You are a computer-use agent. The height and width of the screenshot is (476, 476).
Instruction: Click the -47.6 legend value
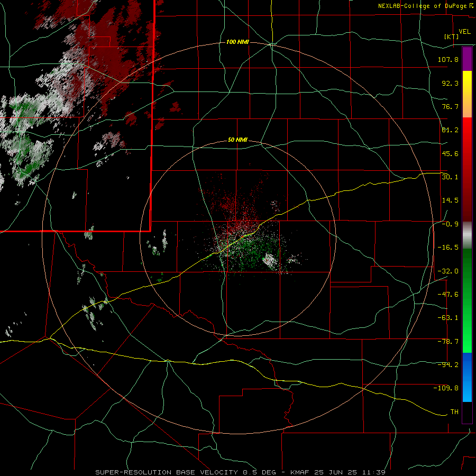coord(448,295)
